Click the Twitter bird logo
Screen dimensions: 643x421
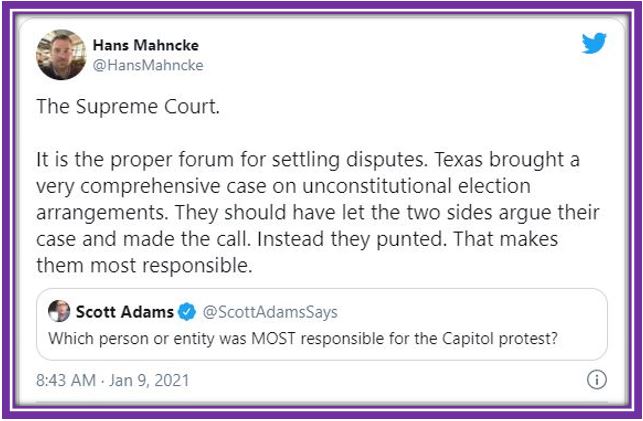594,43
